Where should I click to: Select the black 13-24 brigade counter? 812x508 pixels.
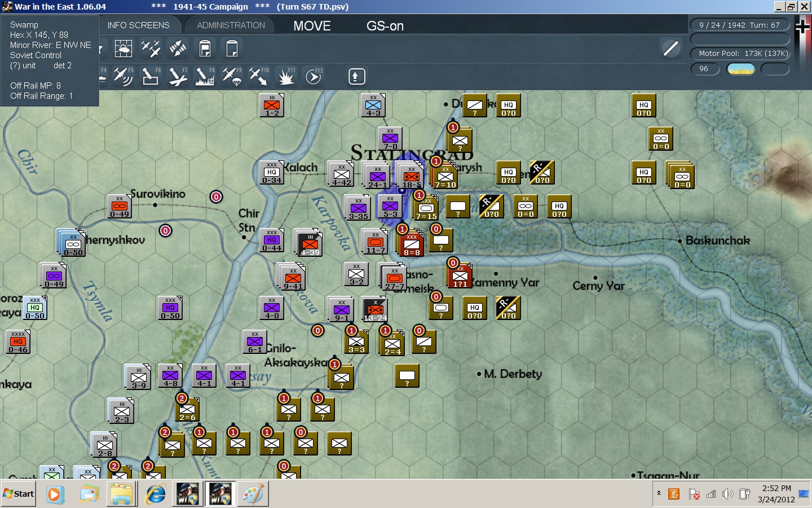[x=375, y=310]
